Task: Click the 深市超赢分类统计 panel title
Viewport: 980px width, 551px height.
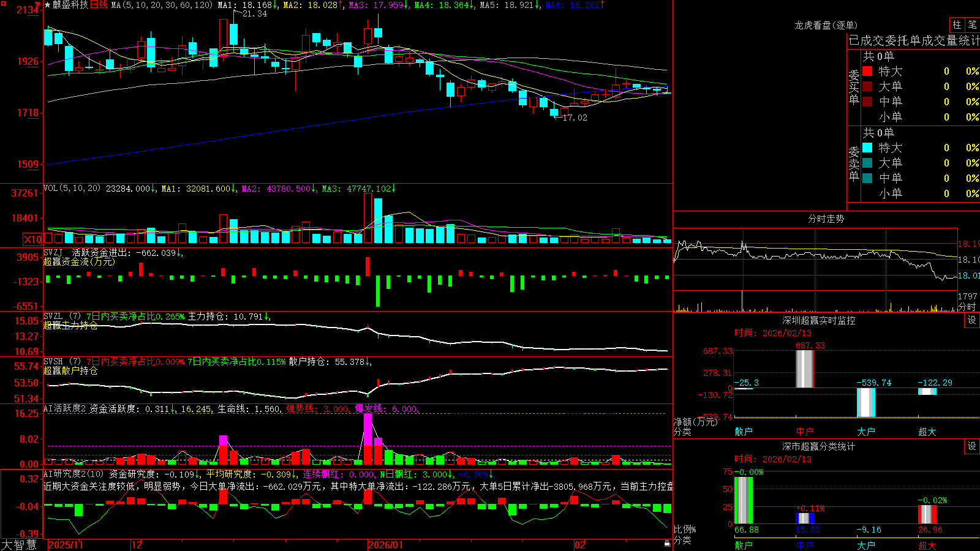Action: click(x=819, y=446)
